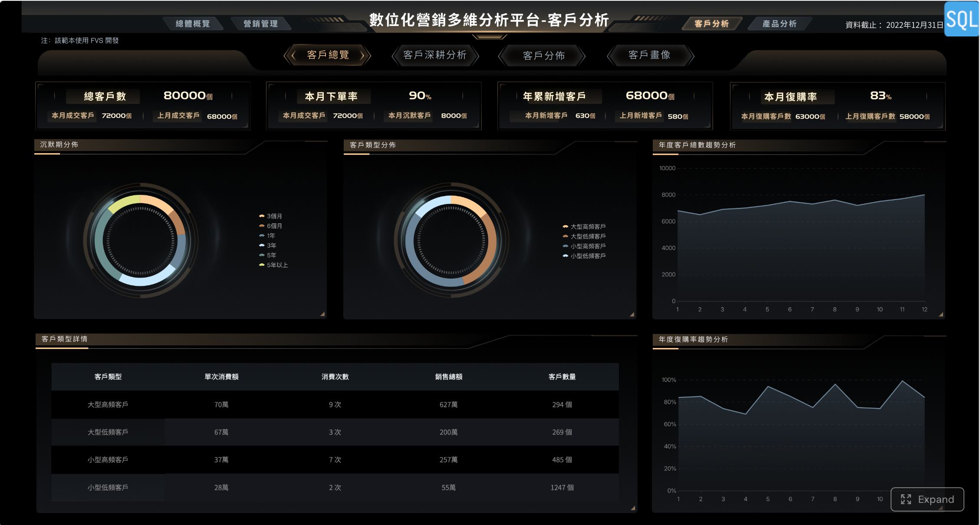This screenshot has width=980, height=525.
Task: Click corner triangle of 年度客戶總數趨勢分析 panel
Action: pyautogui.click(x=941, y=315)
